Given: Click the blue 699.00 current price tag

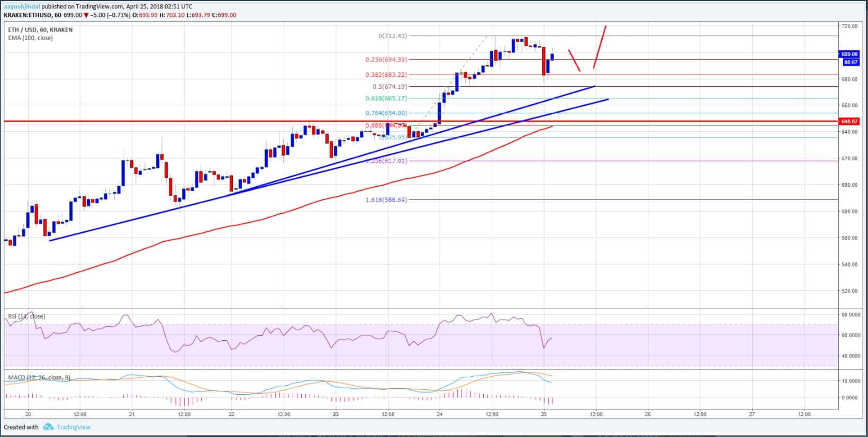Looking at the screenshot, I should click(x=849, y=54).
